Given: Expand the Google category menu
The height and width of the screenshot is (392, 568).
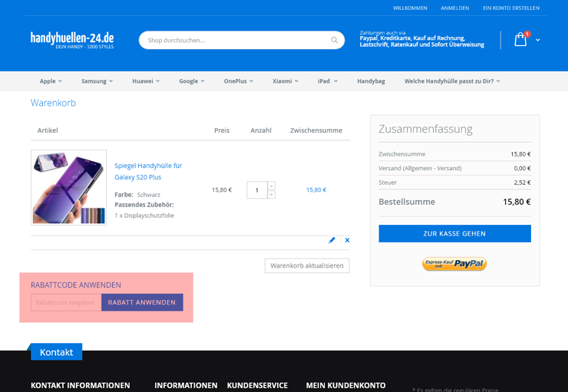Looking at the screenshot, I should tap(192, 81).
